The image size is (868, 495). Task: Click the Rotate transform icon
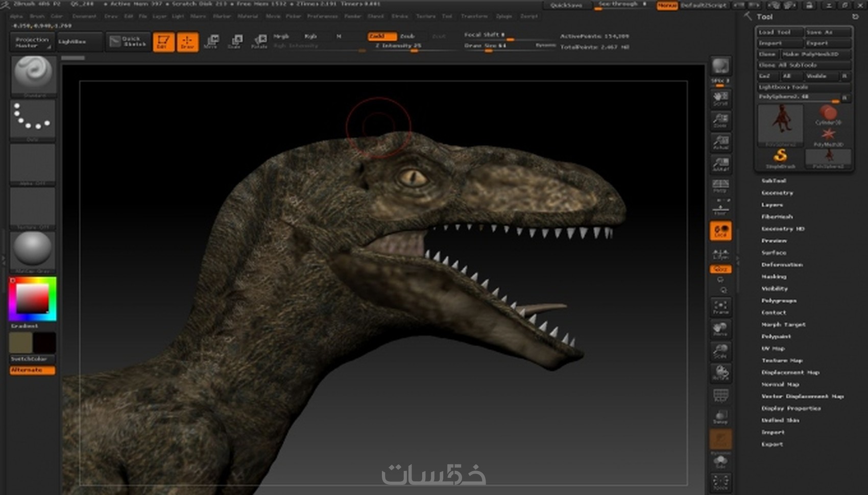(x=259, y=41)
